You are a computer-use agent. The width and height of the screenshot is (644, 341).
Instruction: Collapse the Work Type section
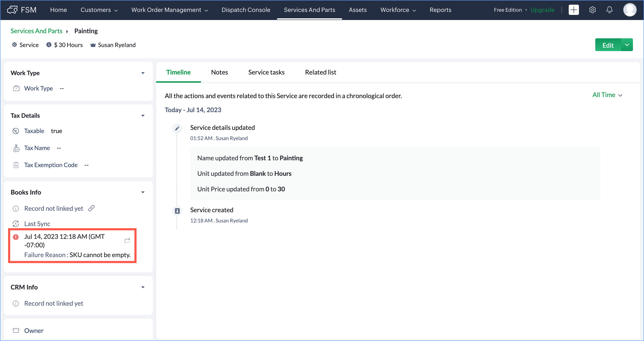point(143,73)
